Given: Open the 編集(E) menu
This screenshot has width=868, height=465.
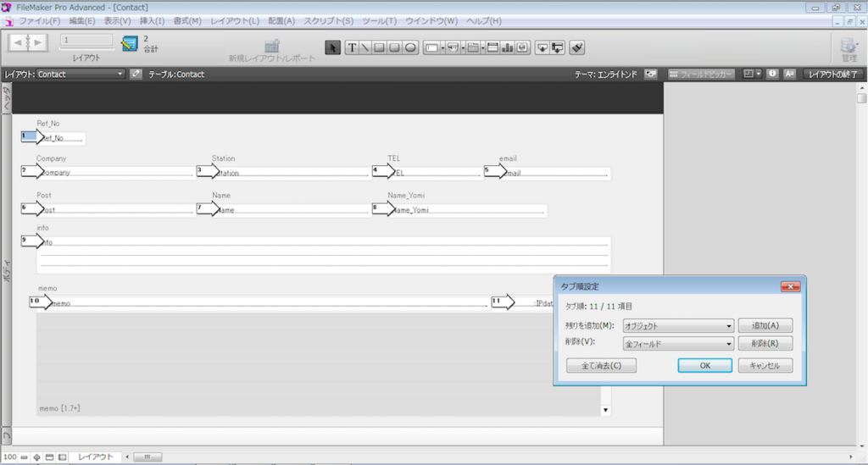Looking at the screenshot, I should (x=82, y=21).
